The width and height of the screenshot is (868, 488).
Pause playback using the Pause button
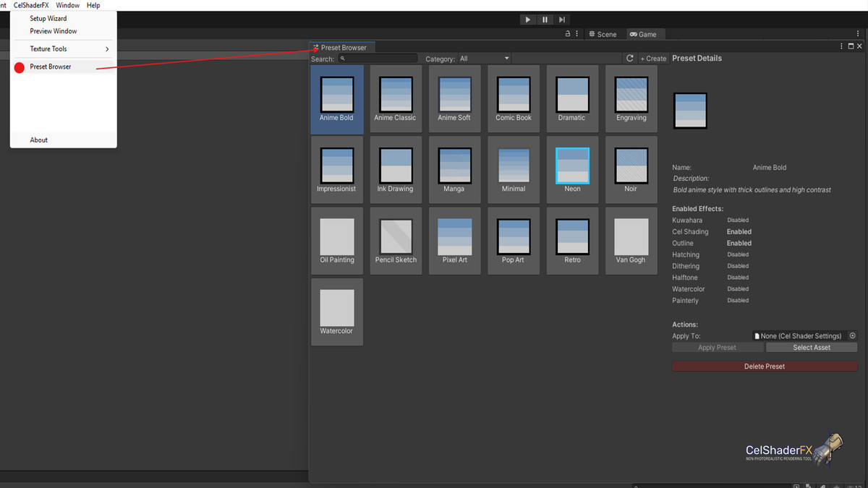[x=545, y=20]
